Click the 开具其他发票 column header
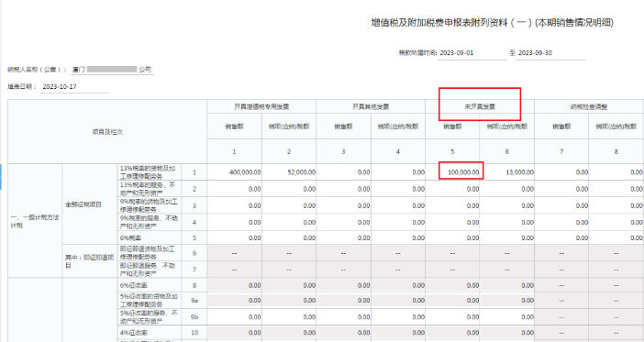644x342 pixels. pos(371,106)
